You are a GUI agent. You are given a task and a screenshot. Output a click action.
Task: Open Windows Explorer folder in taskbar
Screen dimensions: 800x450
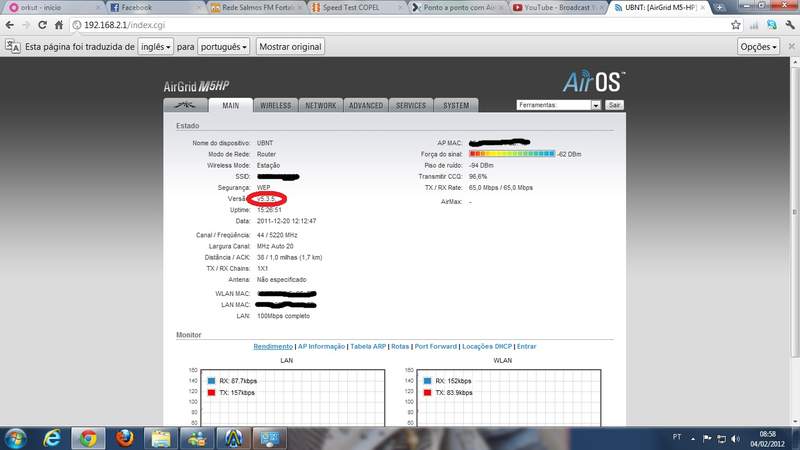tap(161, 438)
